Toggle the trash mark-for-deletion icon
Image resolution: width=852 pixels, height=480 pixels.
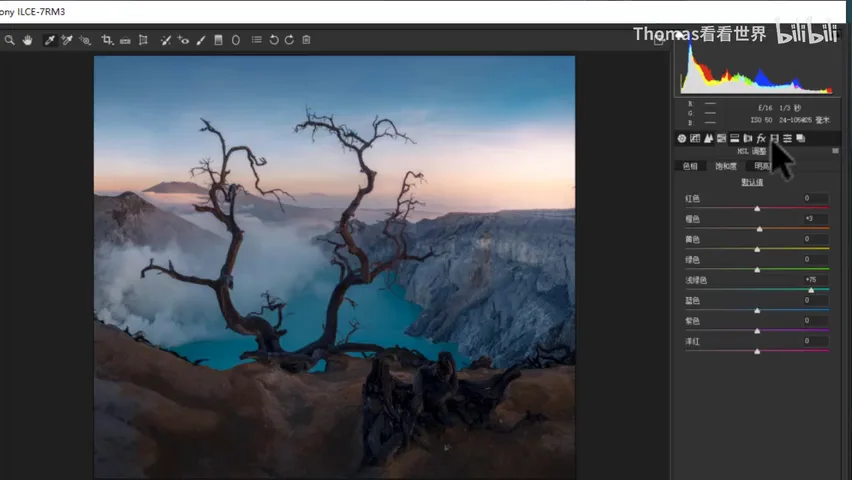pyautogui.click(x=306, y=40)
